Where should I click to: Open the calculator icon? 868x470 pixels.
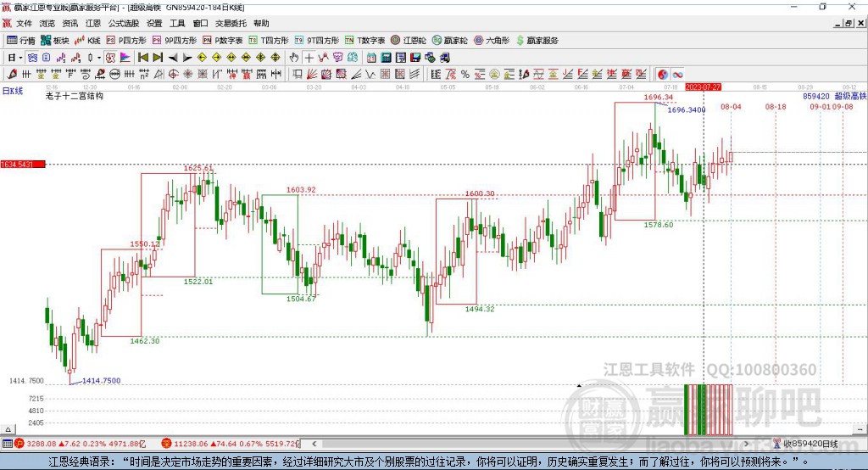387,58
